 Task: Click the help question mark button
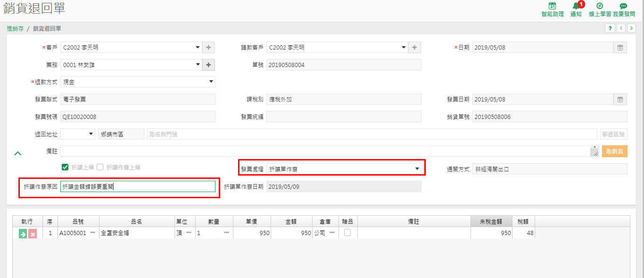pos(610,28)
